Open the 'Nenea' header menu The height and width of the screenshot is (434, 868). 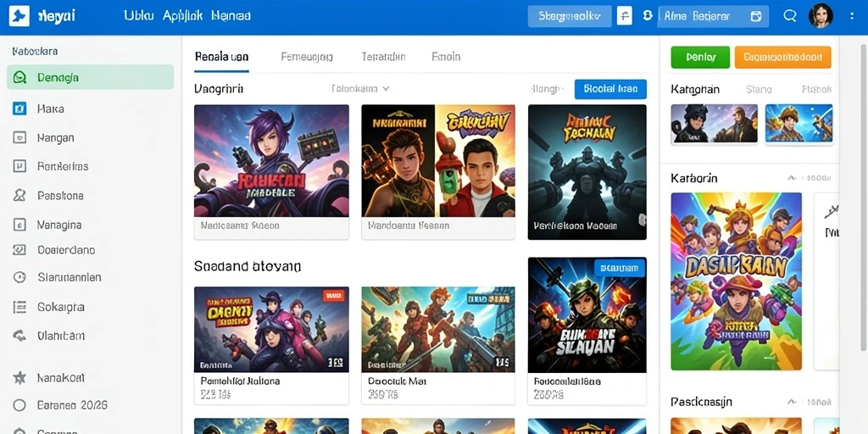(231, 15)
